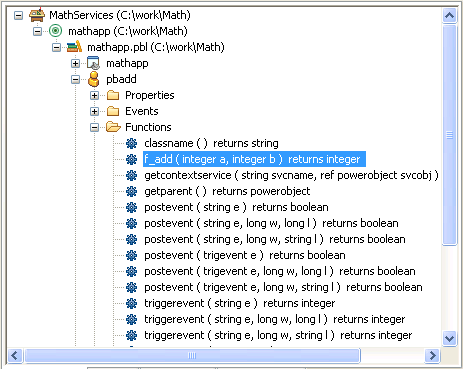This screenshot has width=463, height=369.
Task: Click the horizontal scrollbar right arrow
Action: 432,356
